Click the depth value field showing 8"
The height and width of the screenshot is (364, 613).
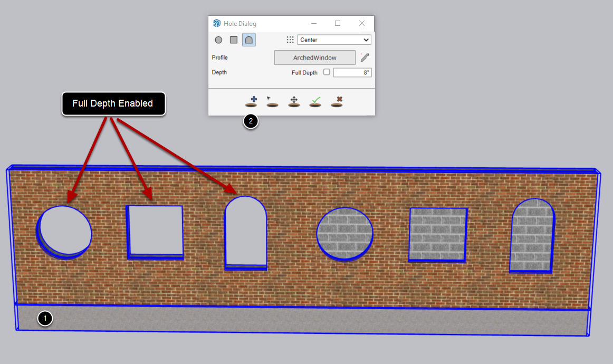352,72
